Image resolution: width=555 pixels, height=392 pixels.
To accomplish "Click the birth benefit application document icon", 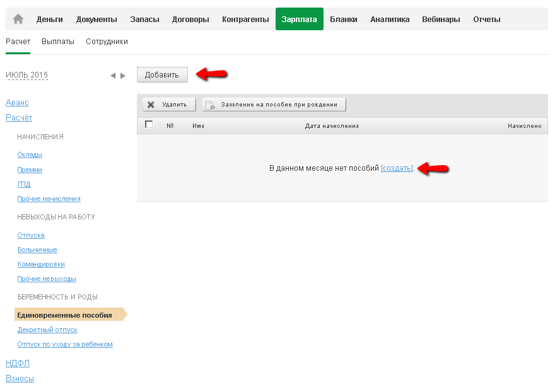I will pos(210,105).
